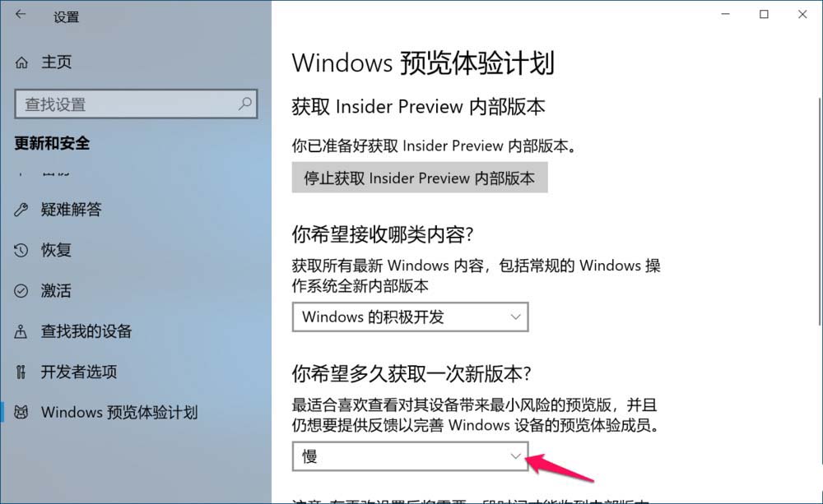The height and width of the screenshot is (504, 823).
Task: Click the home icon beside 主页
Action: tap(21, 63)
